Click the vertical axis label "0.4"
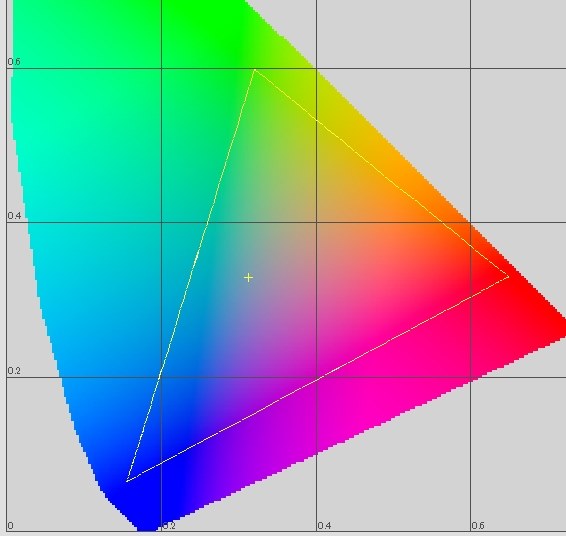This screenshot has height=536, width=566. (14, 216)
